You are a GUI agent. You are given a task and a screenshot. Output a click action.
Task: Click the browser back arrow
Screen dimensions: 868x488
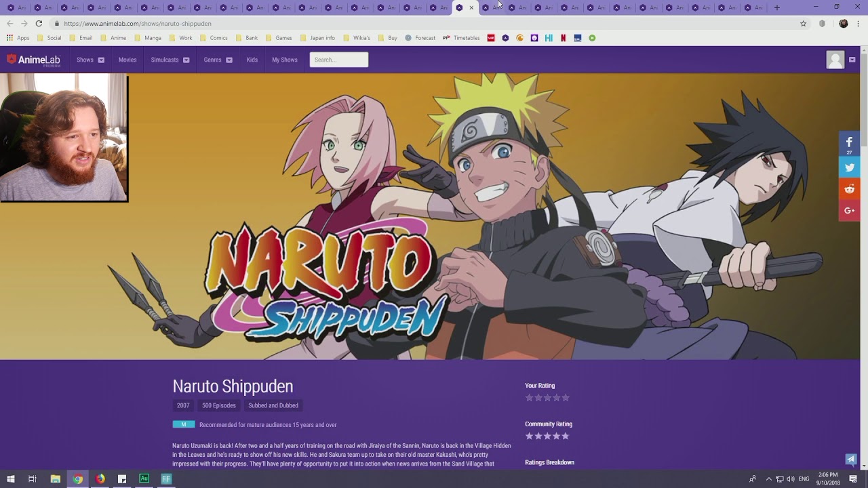coord(9,23)
